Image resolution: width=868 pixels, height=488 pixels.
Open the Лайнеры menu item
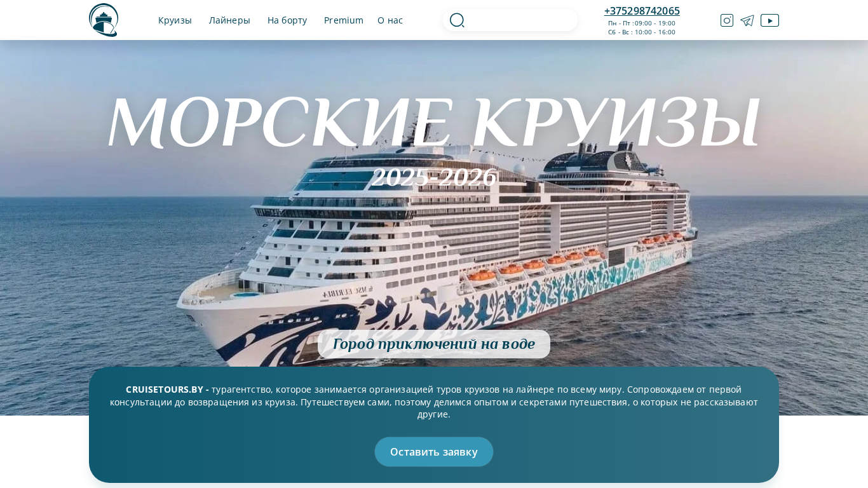[229, 20]
